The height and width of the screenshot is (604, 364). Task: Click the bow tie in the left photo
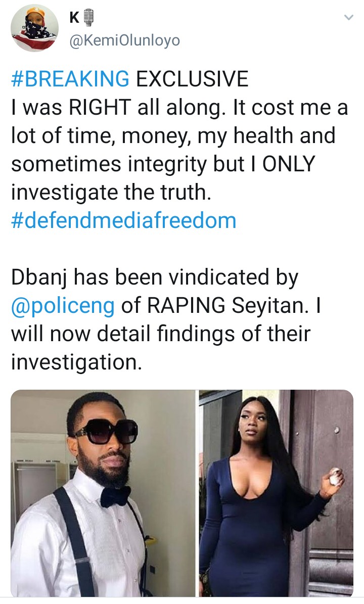tap(115, 496)
